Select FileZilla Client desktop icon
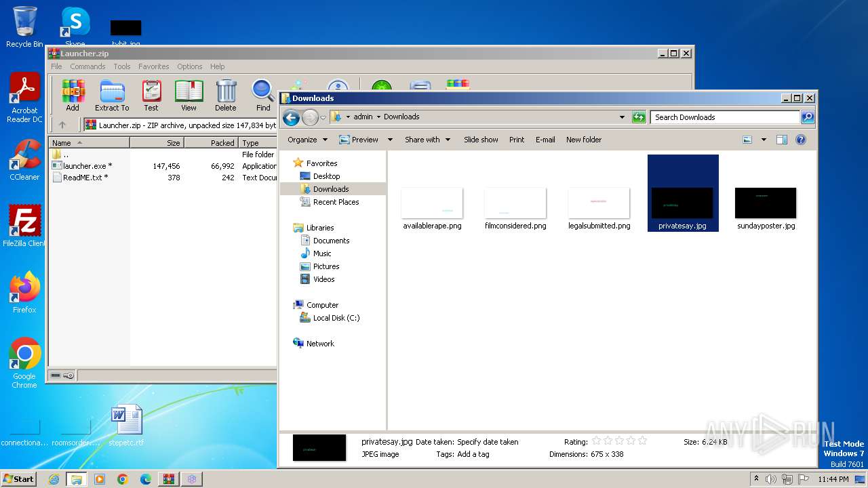 (x=24, y=226)
